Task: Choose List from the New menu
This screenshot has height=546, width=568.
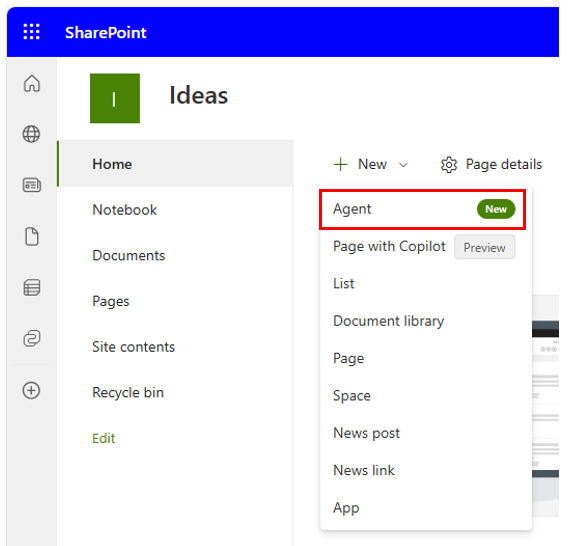Action: point(426,284)
